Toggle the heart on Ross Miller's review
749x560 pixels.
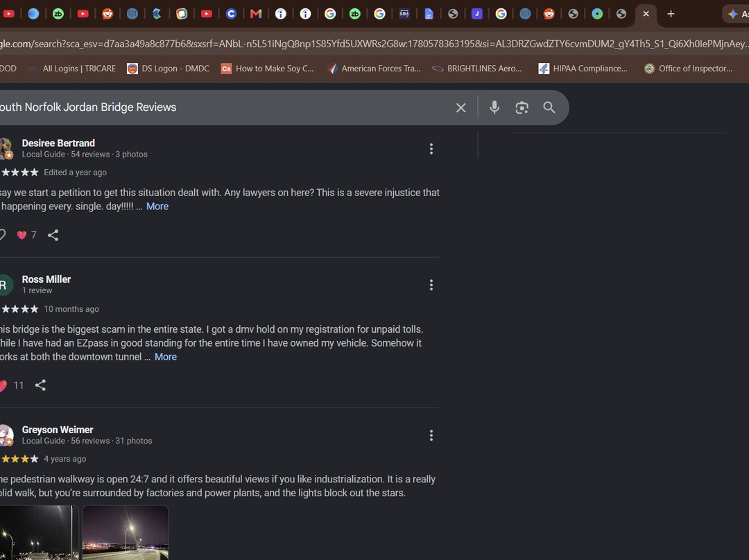[3, 385]
